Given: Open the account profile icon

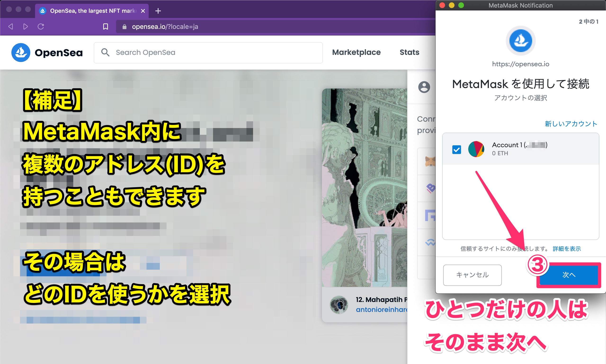Looking at the screenshot, I should click(x=424, y=87).
